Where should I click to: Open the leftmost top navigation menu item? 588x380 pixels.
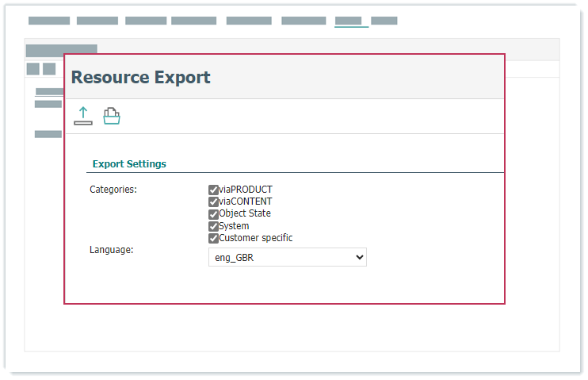click(x=49, y=21)
